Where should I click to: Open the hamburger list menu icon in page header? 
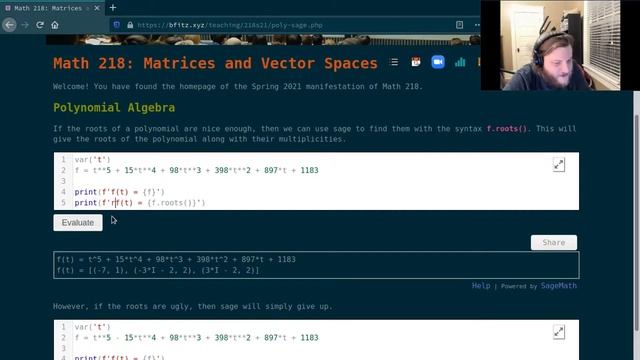pyautogui.click(x=394, y=62)
